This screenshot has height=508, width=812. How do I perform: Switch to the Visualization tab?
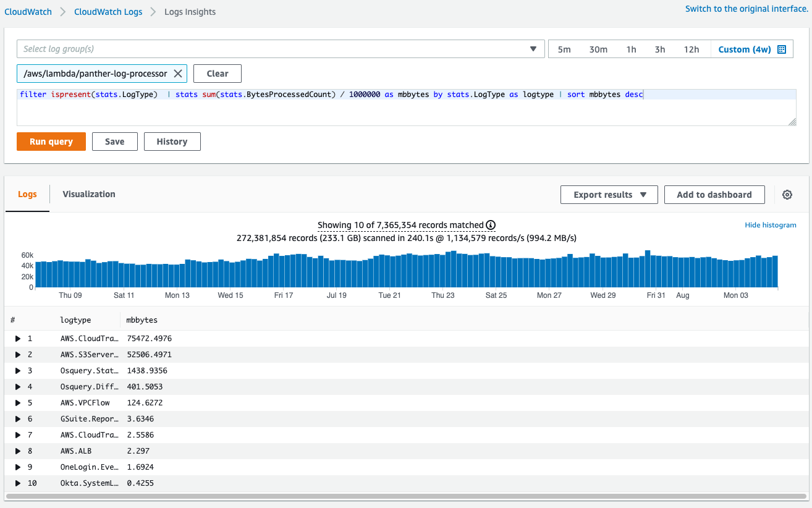[88, 193]
